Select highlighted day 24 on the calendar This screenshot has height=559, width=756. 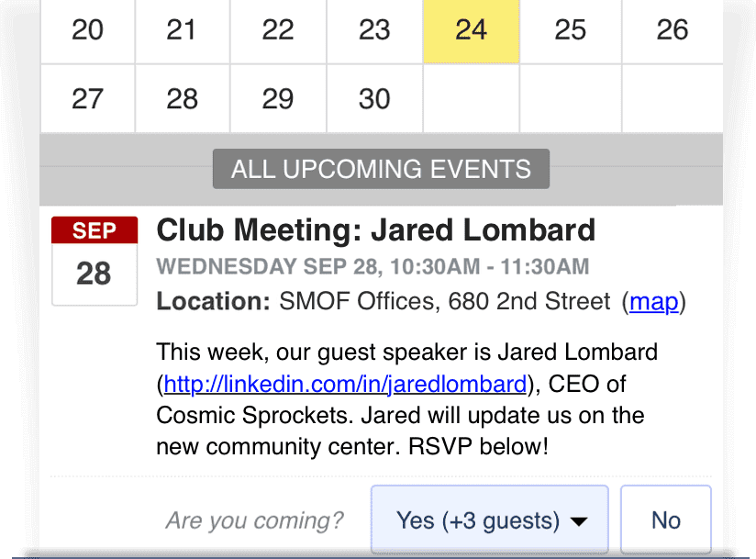tap(471, 30)
